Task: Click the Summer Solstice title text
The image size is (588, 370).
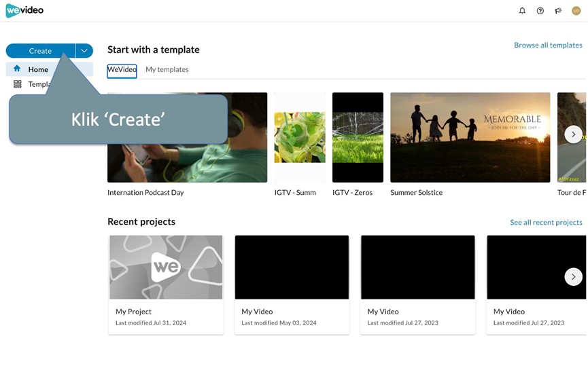Action: pos(416,193)
